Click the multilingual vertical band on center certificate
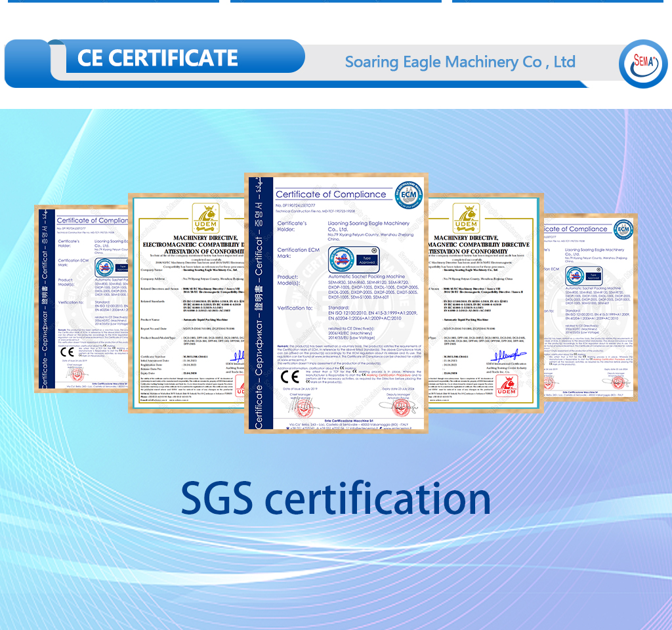This screenshot has height=630, width=672. [x=261, y=303]
